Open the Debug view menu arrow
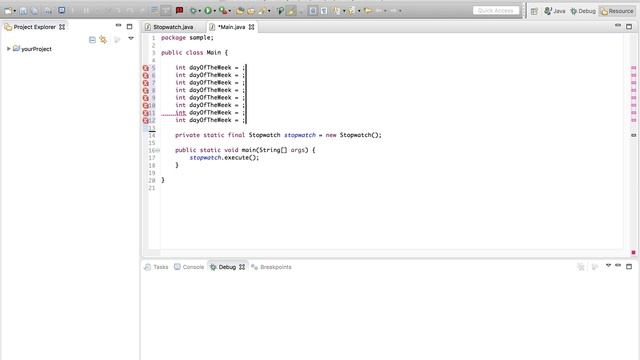This screenshot has width=640, height=360. pos(608,265)
